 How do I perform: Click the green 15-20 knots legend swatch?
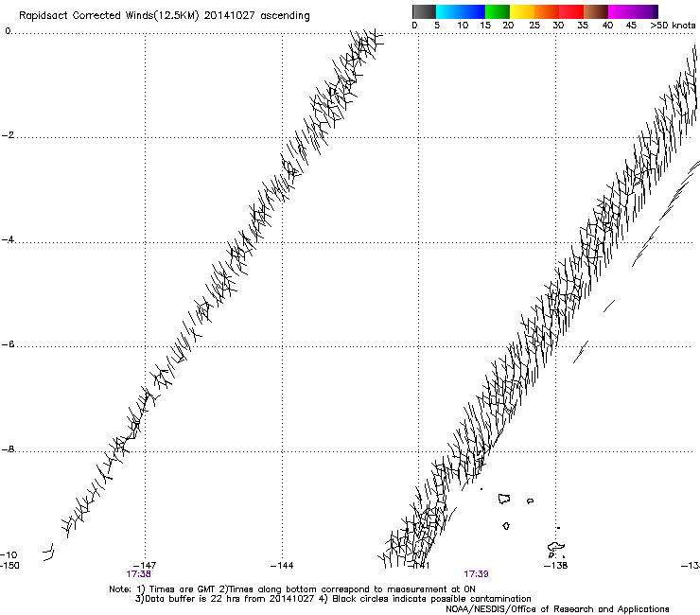498,11
